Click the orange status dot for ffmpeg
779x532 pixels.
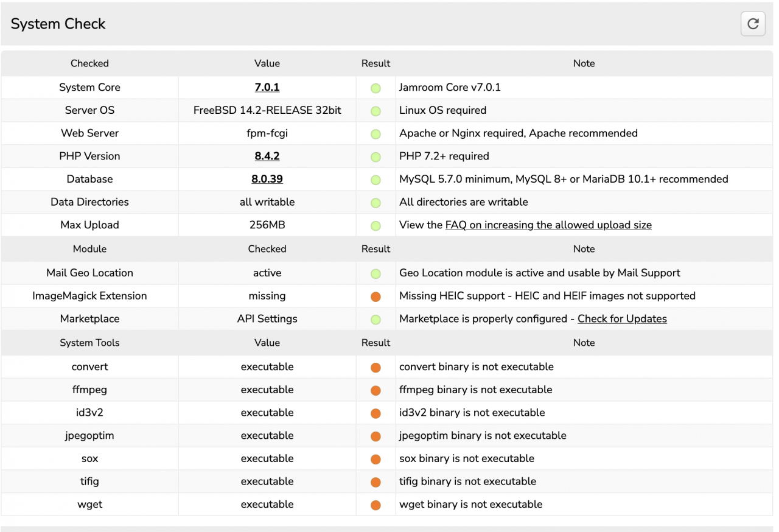tap(376, 390)
